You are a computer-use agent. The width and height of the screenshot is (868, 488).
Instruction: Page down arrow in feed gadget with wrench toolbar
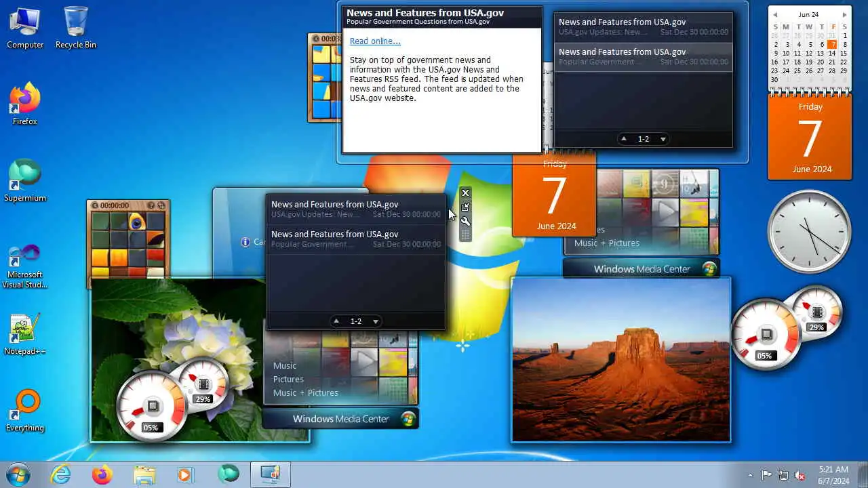tap(376, 321)
